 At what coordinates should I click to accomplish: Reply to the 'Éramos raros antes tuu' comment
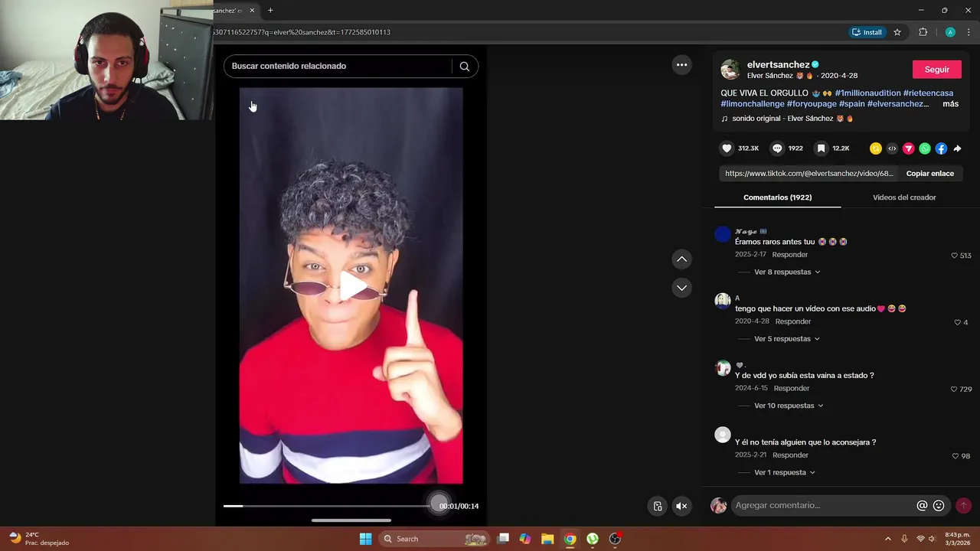[789, 255]
